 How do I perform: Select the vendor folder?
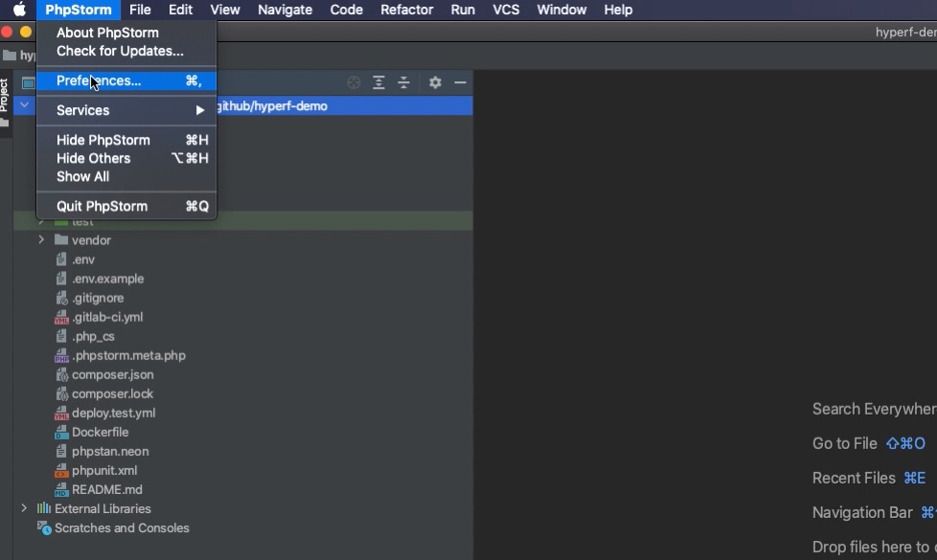[x=91, y=240]
